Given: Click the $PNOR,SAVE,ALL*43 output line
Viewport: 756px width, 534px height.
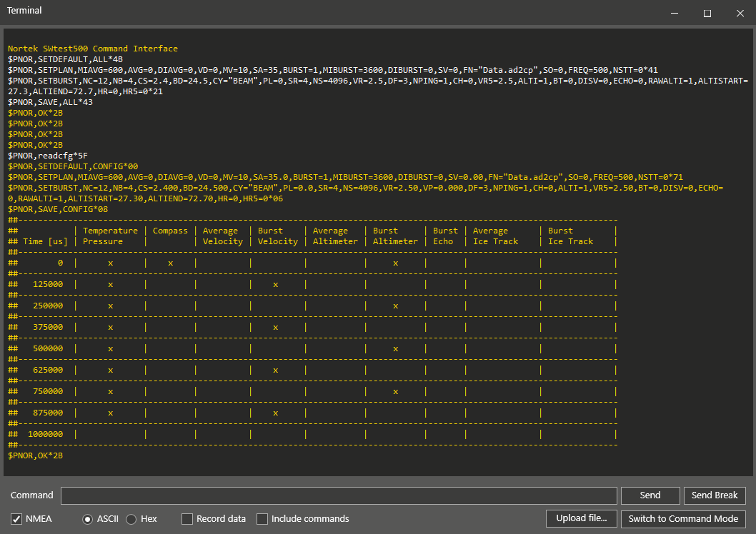Looking at the screenshot, I should (x=50, y=102).
